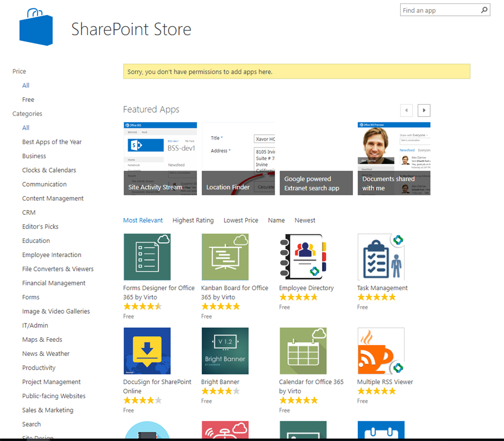Click Forms Designer for Office 365 title

159,293
